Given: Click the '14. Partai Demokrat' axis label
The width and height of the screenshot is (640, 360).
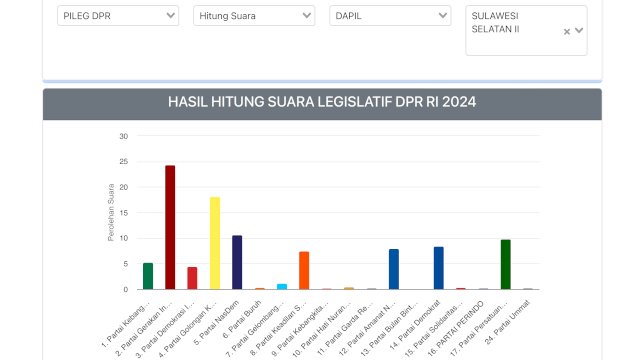Looking at the screenshot, I should coord(415,325).
